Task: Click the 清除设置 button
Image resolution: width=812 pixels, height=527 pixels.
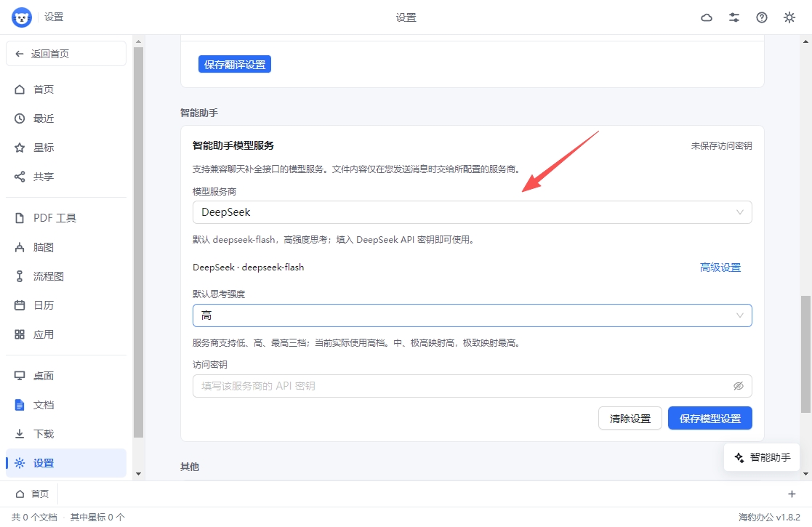Action: click(x=630, y=418)
